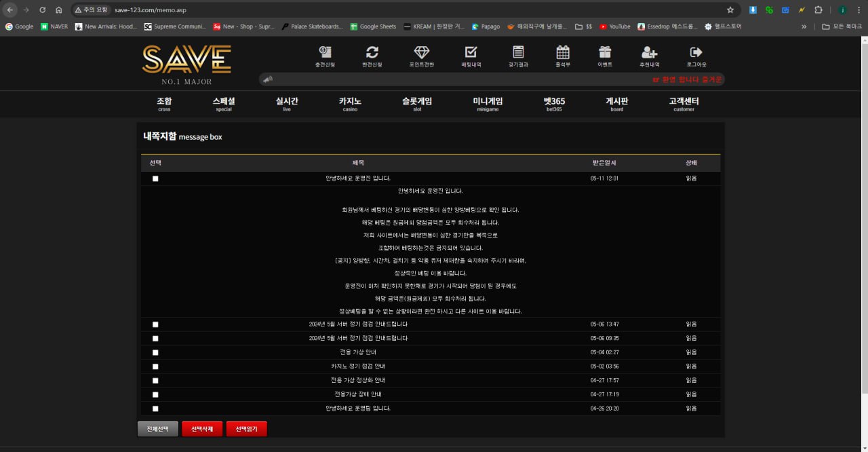Open the Google Sheets bookmark

[373, 26]
